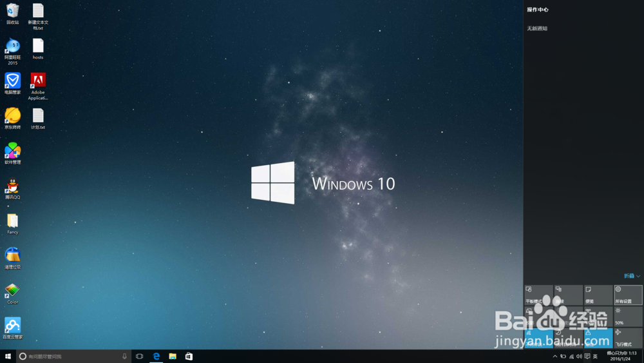644x363 pixels.
Task: Open the 便笺 note quick action
Action: (598, 295)
